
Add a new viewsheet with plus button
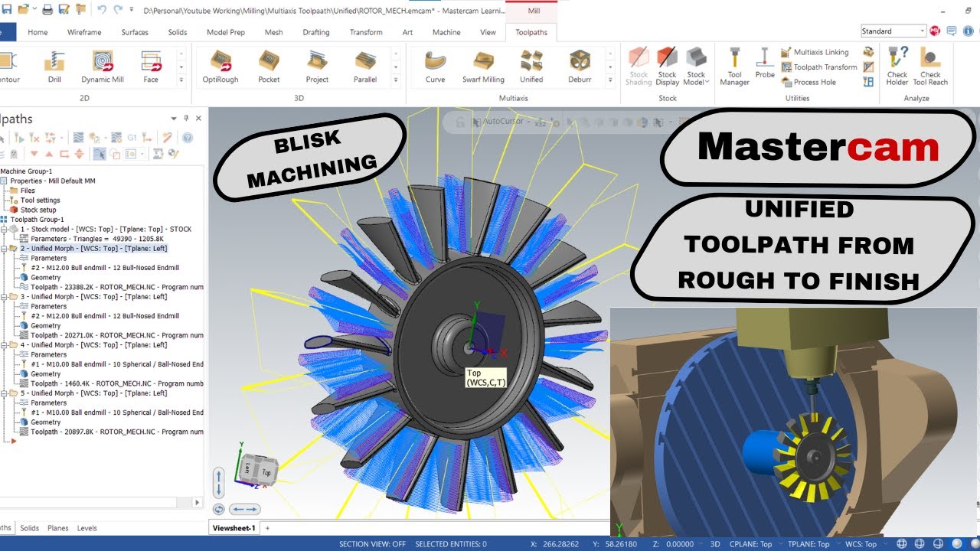(x=267, y=528)
